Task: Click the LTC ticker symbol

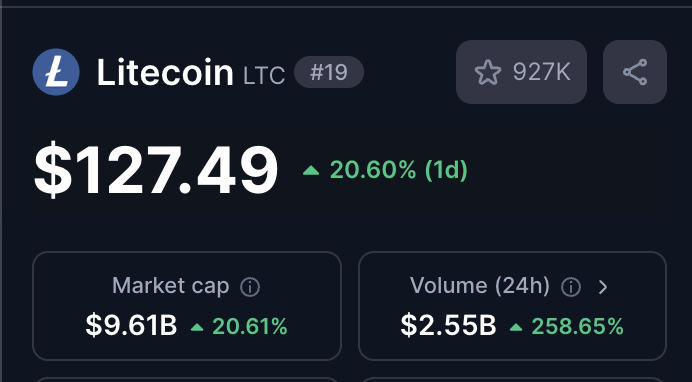Action: tap(264, 76)
